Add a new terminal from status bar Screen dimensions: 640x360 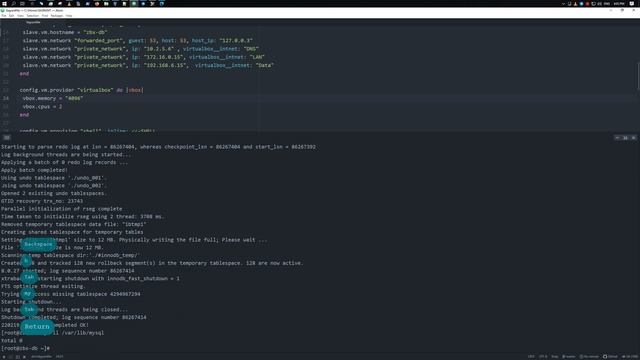[x=4, y=357]
